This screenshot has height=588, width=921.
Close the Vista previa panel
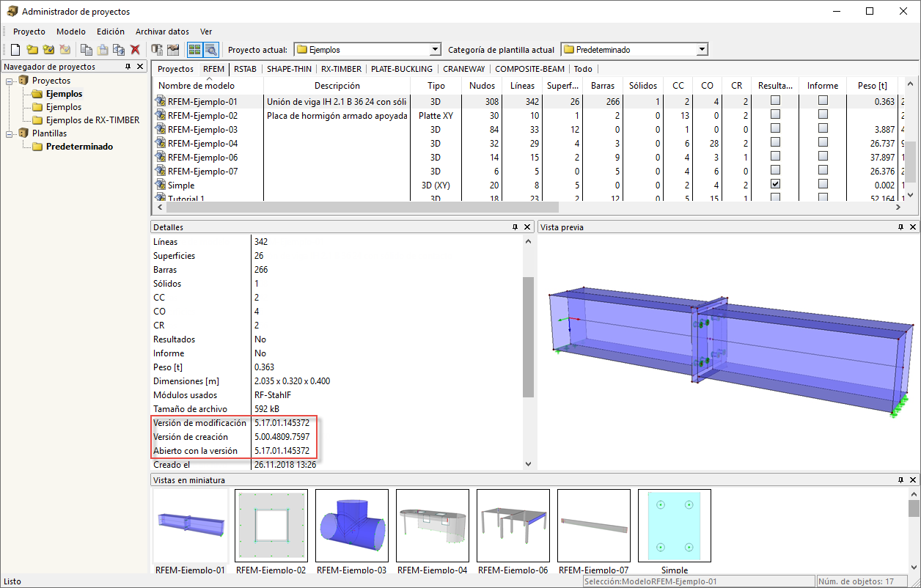click(913, 227)
